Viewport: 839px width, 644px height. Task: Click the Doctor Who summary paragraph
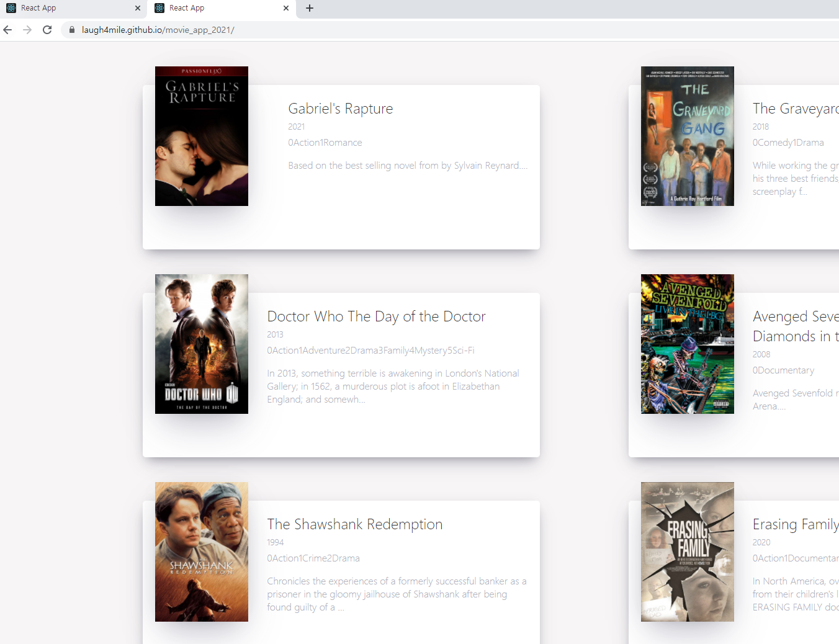point(393,387)
